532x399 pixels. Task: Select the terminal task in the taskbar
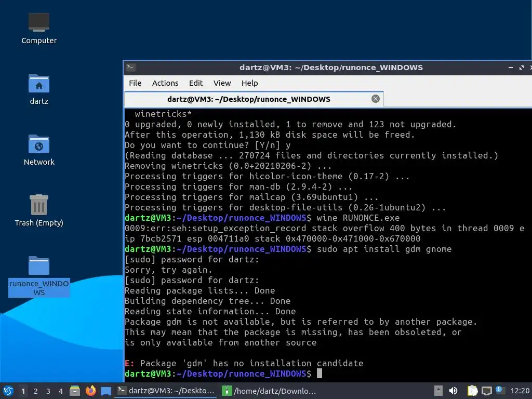tap(166, 391)
